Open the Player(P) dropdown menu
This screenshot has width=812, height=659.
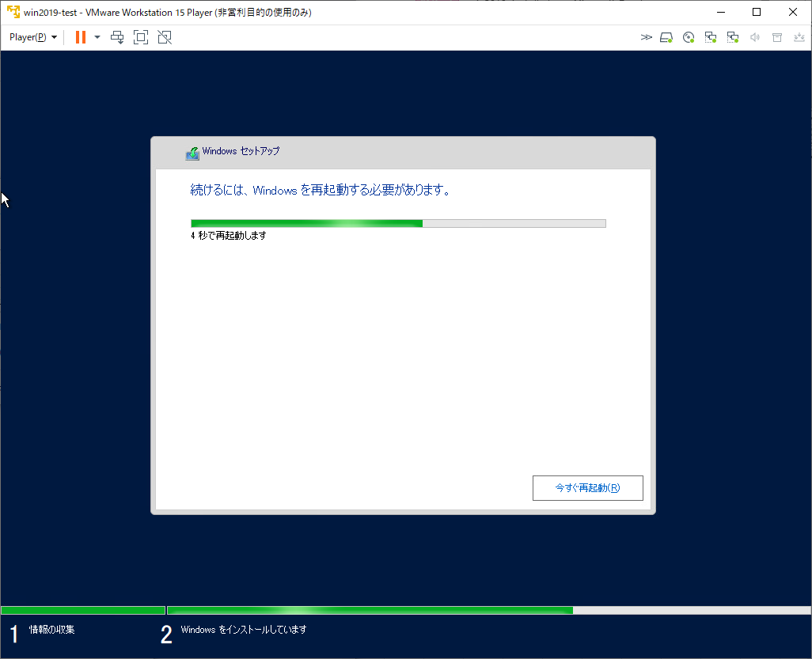pyautogui.click(x=32, y=37)
